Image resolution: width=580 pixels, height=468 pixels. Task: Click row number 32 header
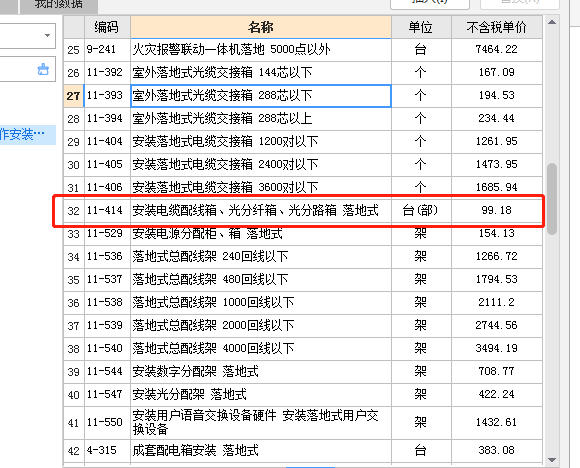coord(74,211)
